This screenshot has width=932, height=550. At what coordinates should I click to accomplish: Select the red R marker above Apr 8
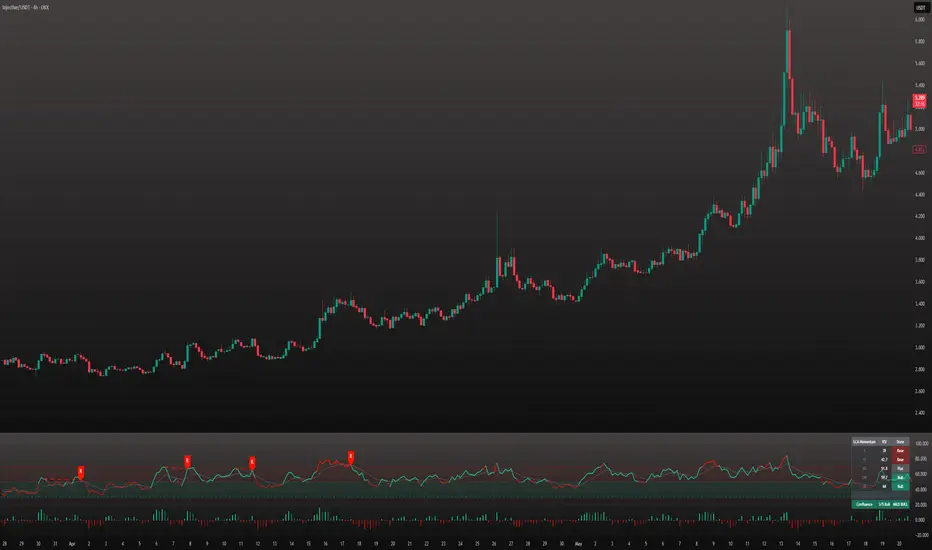[x=187, y=461]
